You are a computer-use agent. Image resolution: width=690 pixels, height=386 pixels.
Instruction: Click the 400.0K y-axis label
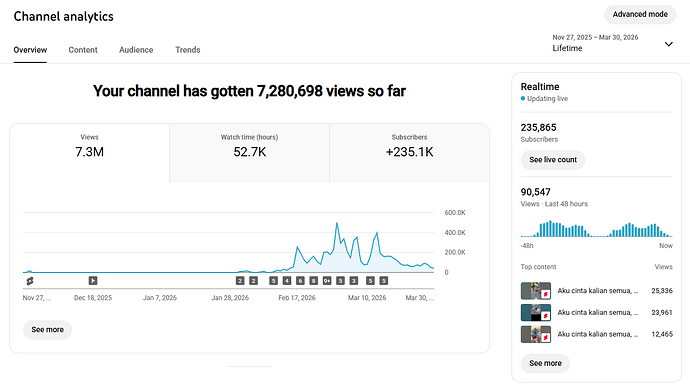click(x=455, y=232)
